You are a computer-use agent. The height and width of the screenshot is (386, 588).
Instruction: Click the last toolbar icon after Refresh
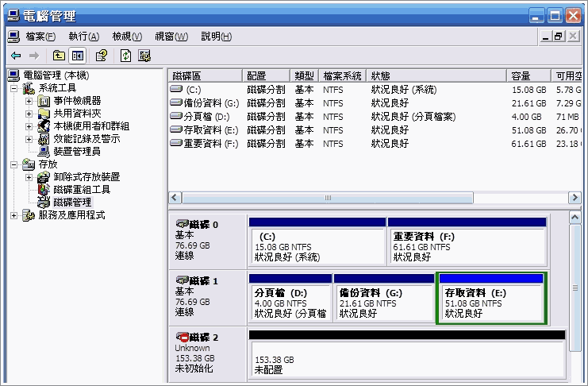click(144, 56)
